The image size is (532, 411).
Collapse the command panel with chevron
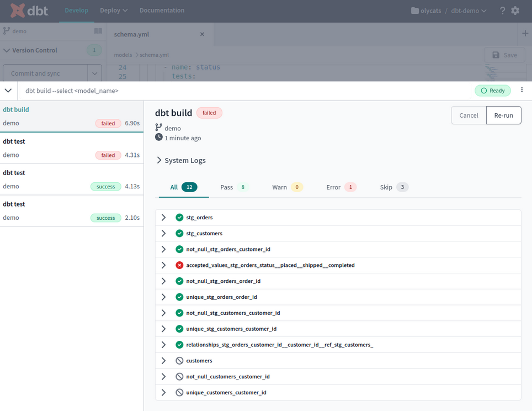click(8, 91)
